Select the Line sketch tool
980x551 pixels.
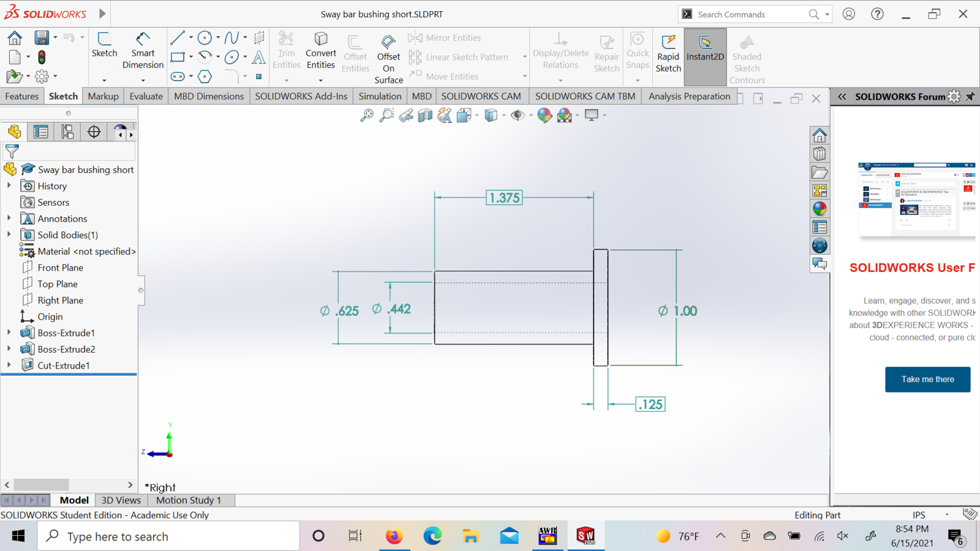tap(177, 38)
